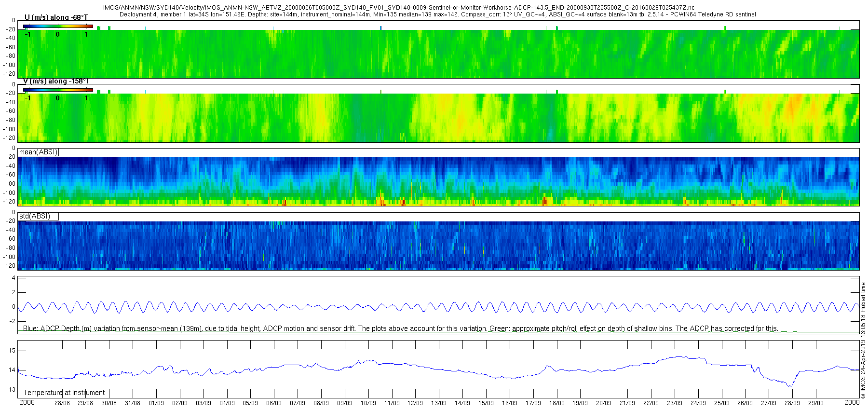This screenshot has height=410, width=868.
Task: Click the 'Temperature at instrument' label
Action: pyautogui.click(x=64, y=393)
